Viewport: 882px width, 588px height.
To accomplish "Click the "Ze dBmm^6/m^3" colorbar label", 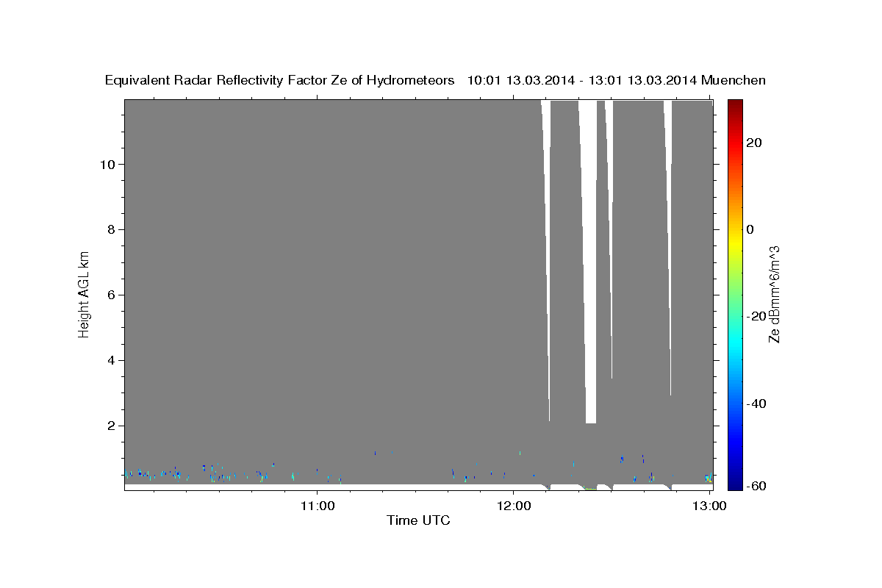I will (x=773, y=294).
